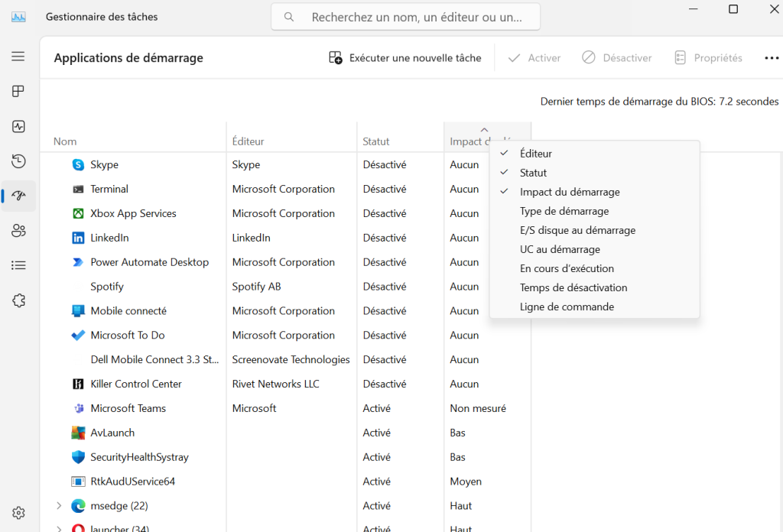783x532 pixels.
Task: Click the Skype app icon in the list
Action: click(78, 164)
